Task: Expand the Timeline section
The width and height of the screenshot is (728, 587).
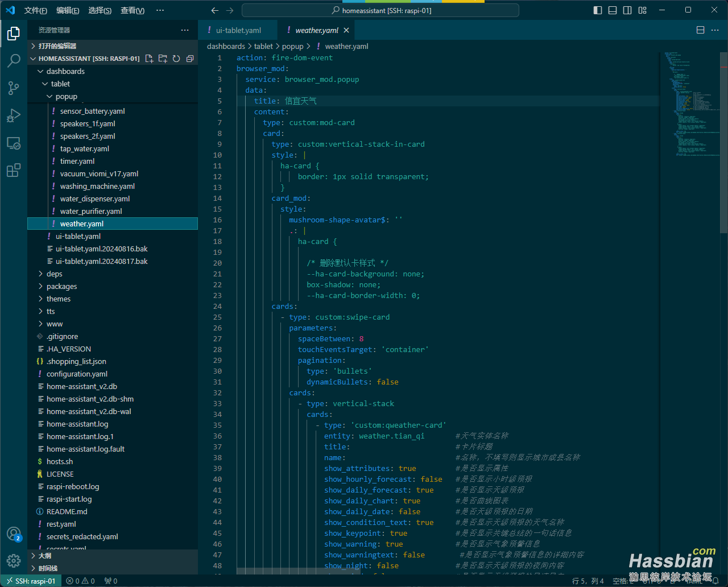Action: point(113,568)
